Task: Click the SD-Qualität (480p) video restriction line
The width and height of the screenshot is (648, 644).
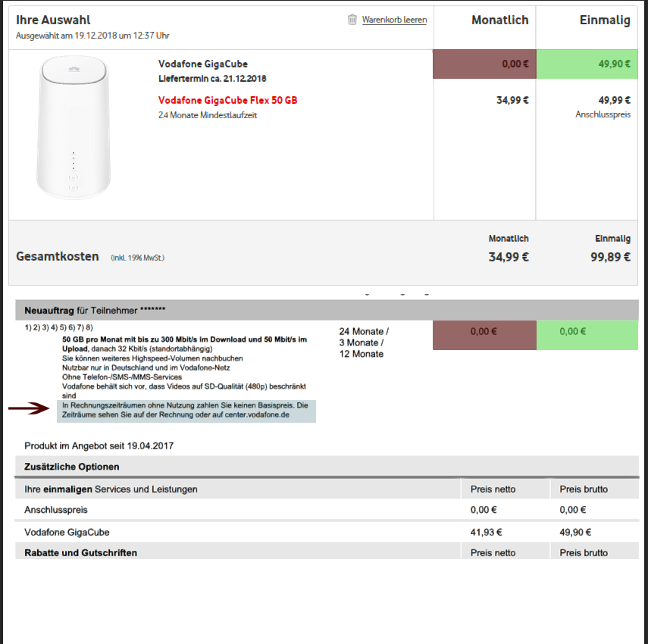Action: (x=184, y=391)
